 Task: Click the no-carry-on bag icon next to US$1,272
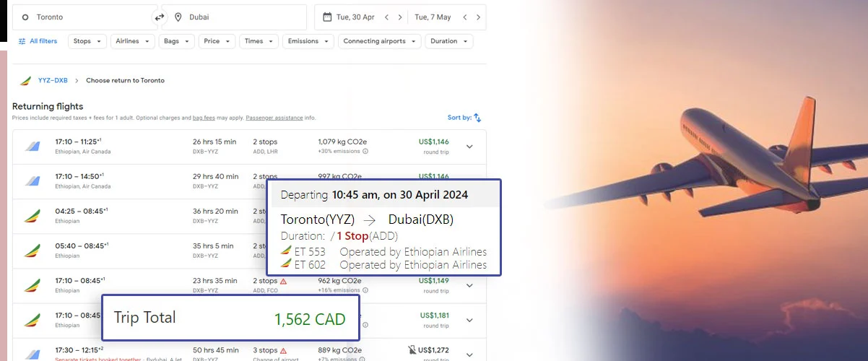(412, 350)
